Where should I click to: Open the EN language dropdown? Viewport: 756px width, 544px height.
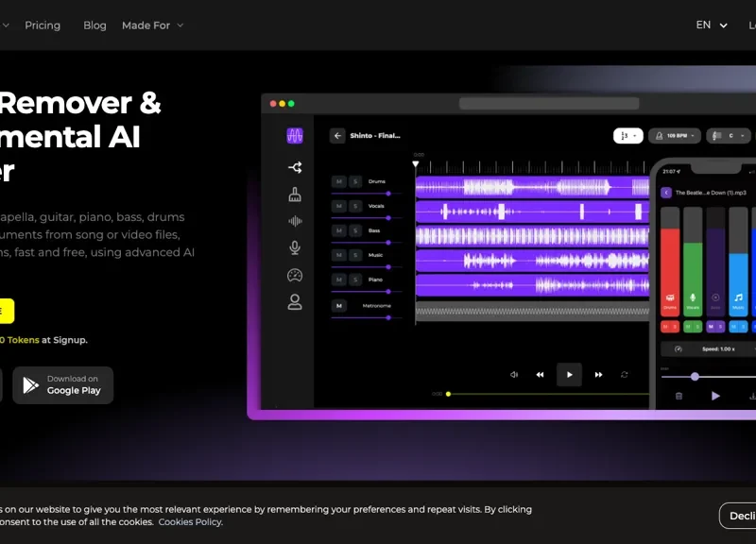[712, 25]
